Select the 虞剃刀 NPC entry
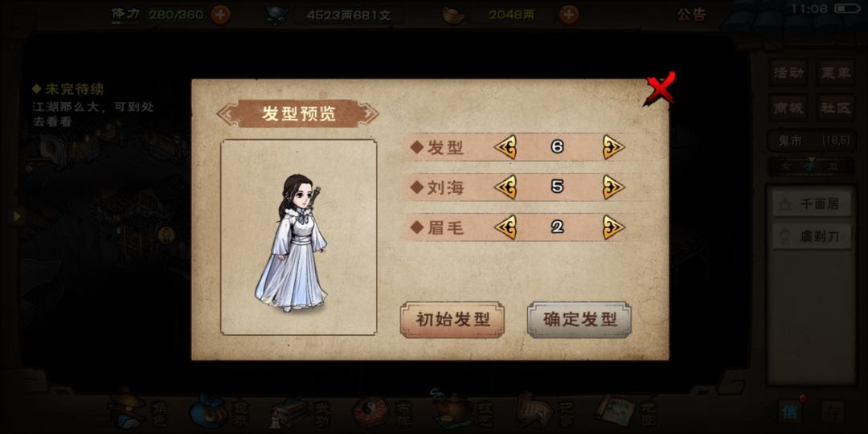Screen dimensions: 868x434 [812, 237]
